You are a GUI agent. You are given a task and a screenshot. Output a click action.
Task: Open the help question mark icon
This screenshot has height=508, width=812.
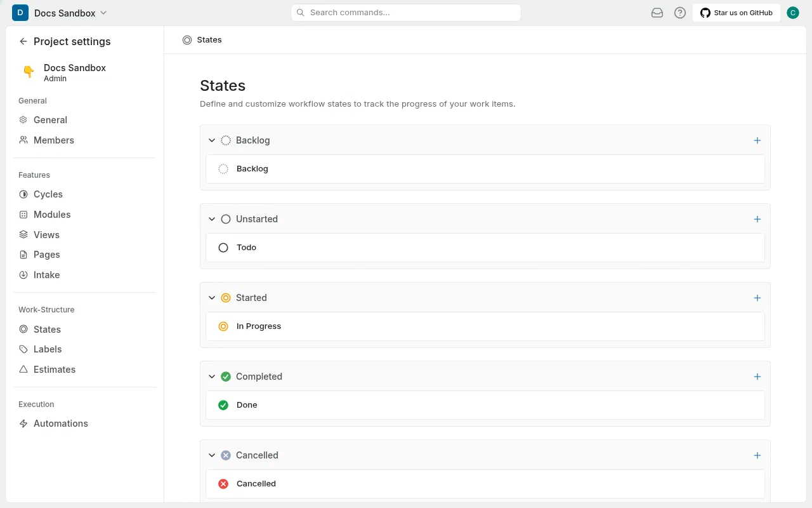(680, 13)
